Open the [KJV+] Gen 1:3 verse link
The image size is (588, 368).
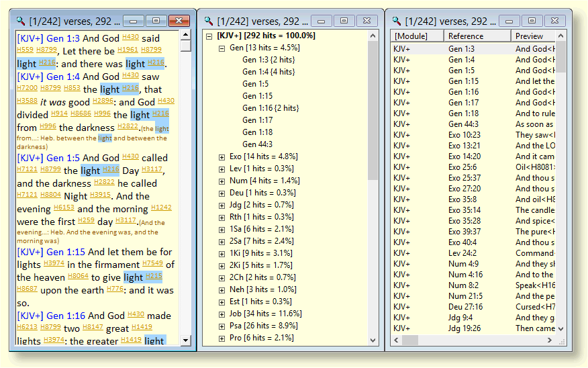pos(48,38)
